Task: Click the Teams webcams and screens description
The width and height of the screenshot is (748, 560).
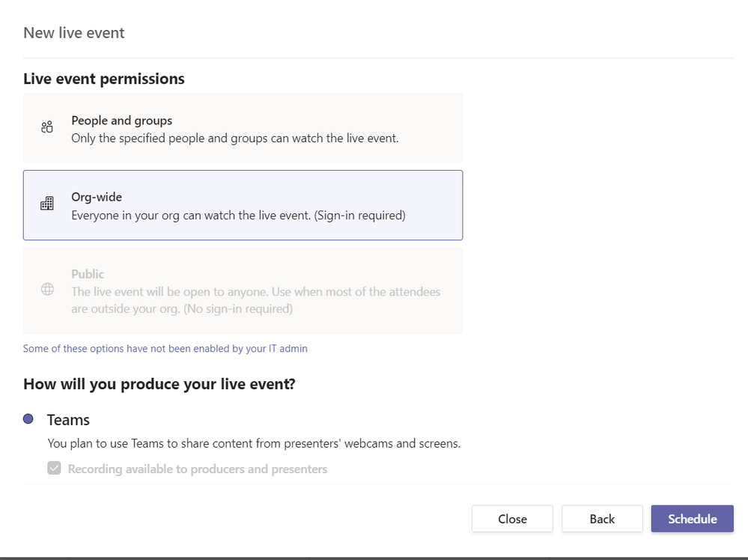Action: [x=253, y=443]
